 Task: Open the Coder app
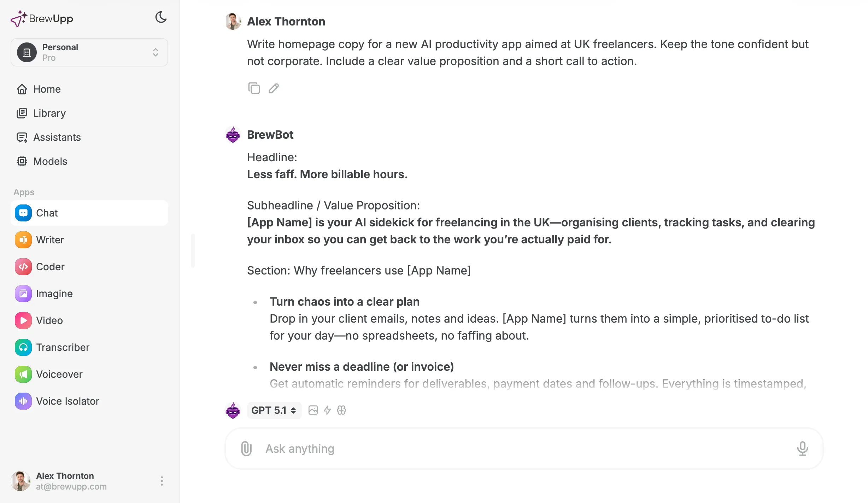[x=51, y=266]
